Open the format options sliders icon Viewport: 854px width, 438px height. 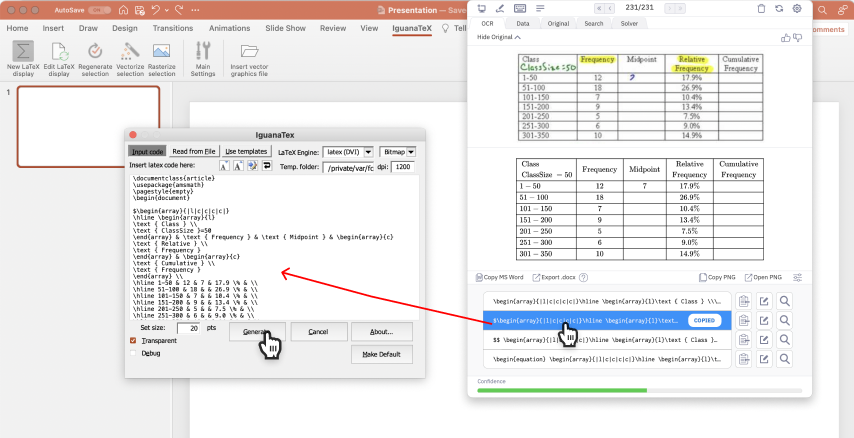797,277
